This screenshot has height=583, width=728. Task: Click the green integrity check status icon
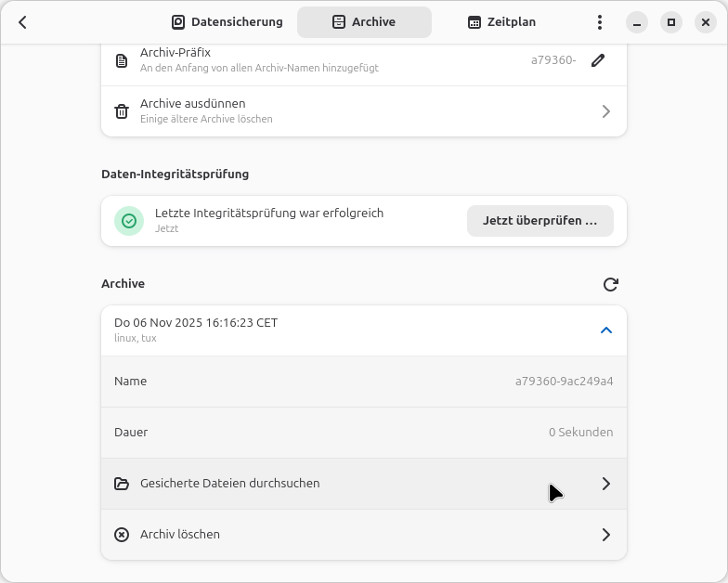click(x=129, y=221)
